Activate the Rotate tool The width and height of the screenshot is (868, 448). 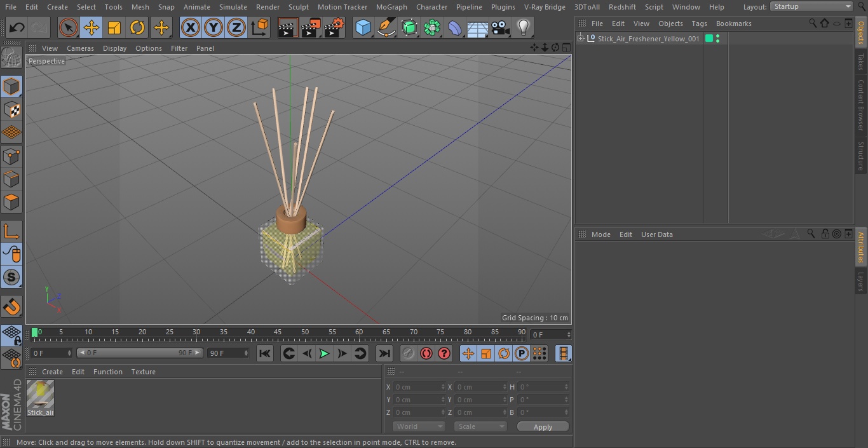coord(137,27)
